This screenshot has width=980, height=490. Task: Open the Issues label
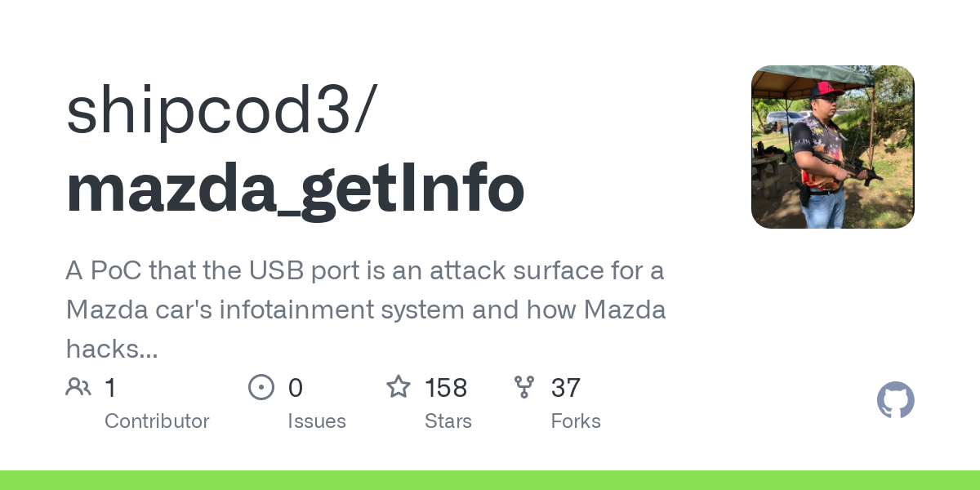(x=317, y=421)
